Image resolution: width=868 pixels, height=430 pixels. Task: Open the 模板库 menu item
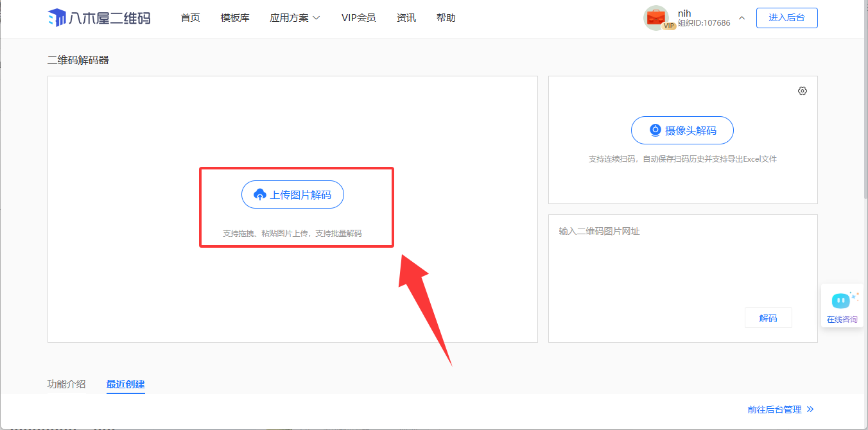(x=235, y=18)
